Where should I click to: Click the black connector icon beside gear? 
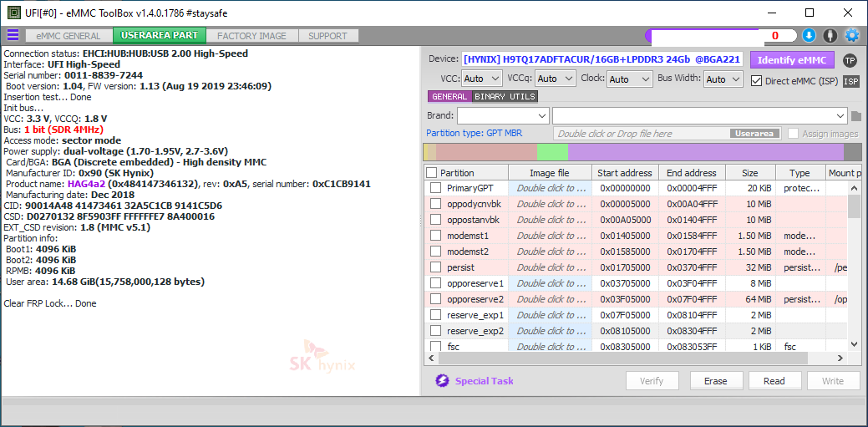click(830, 35)
